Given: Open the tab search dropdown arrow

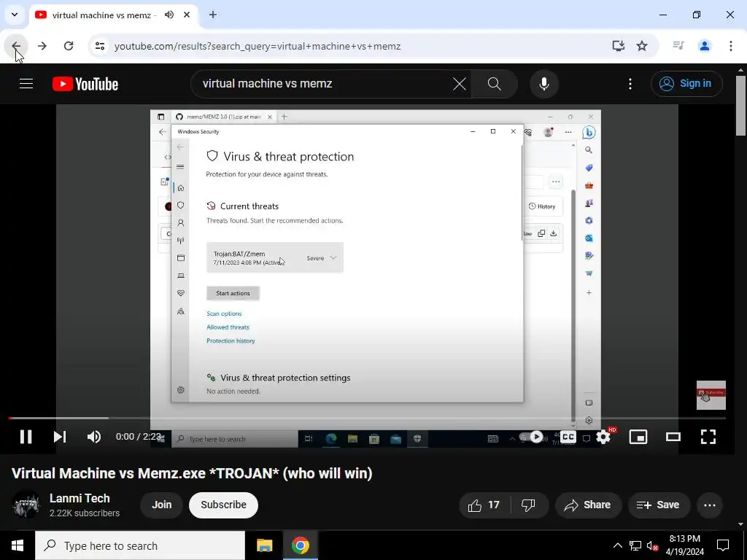Looking at the screenshot, I should pos(15,15).
